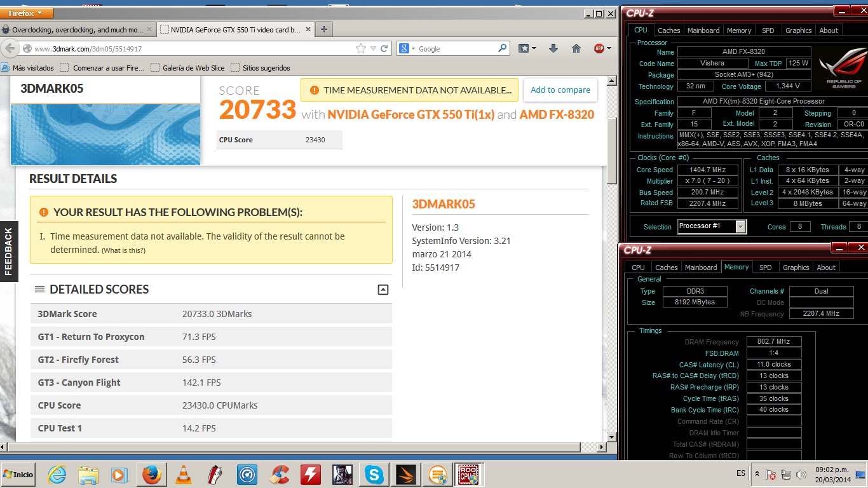Click the ES language indicator
Viewport: 868px width, 488px height.
pyautogui.click(x=741, y=473)
